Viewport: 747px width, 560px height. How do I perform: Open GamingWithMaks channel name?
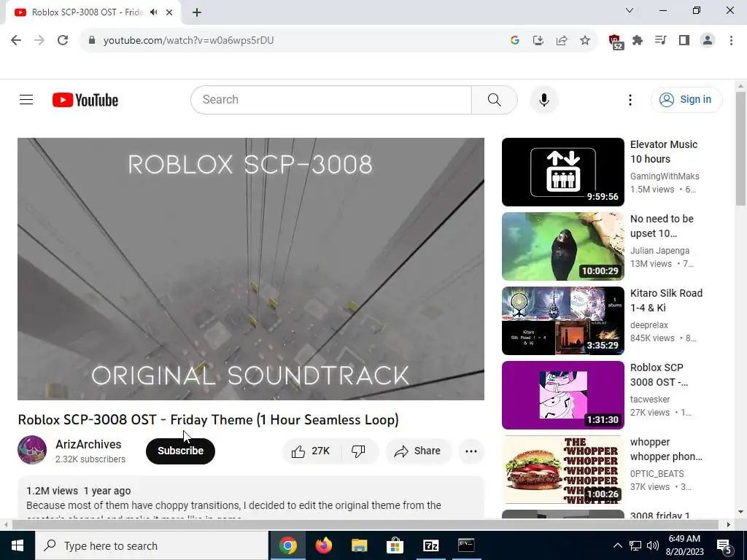(x=665, y=176)
